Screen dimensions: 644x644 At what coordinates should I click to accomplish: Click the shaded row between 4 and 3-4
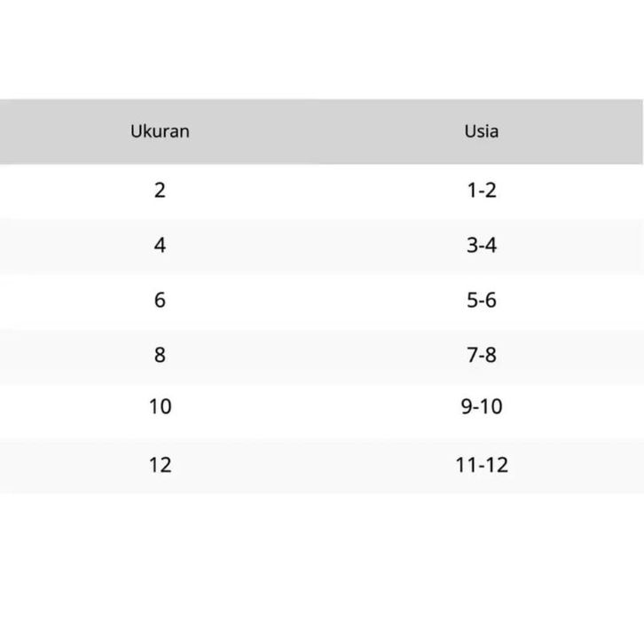(321, 245)
